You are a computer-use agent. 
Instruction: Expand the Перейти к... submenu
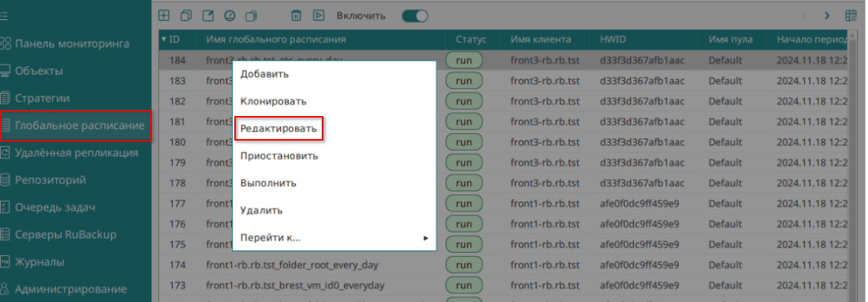[334, 237]
